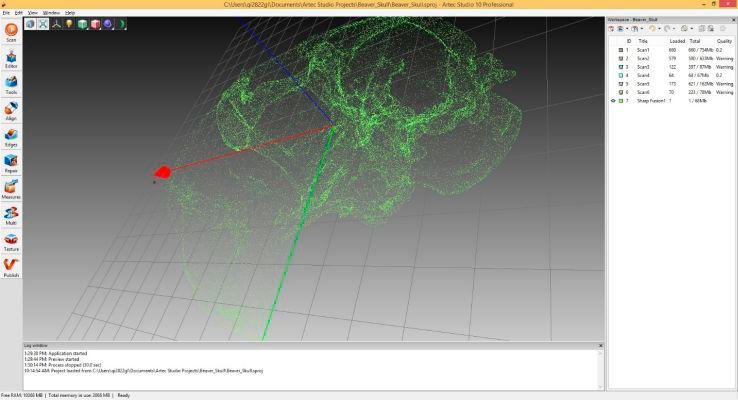Click the third Workspace toolbar icon
The image size is (738, 400).
pos(635,29)
